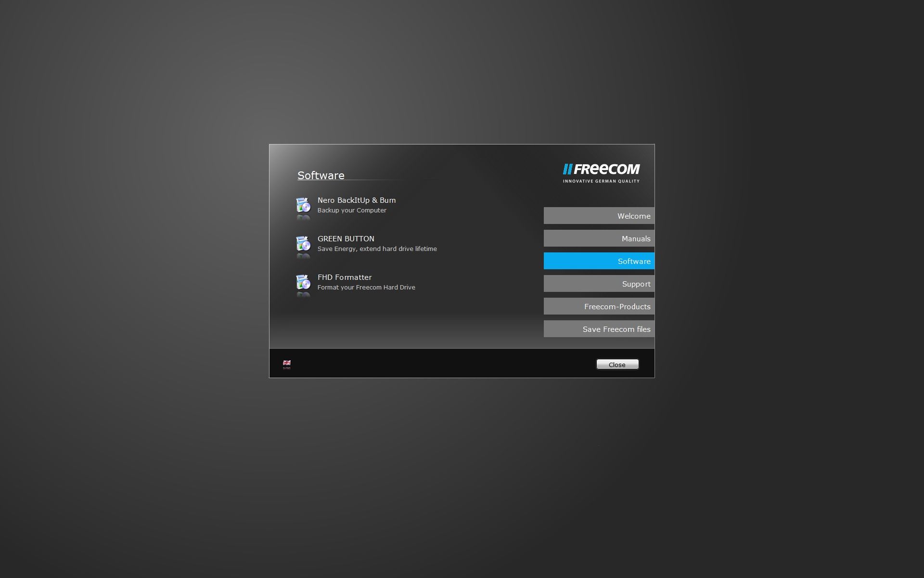The height and width of the screenshot is (578, 924).
Task: Choose Save Freecom files option
Action: (599, 329)
